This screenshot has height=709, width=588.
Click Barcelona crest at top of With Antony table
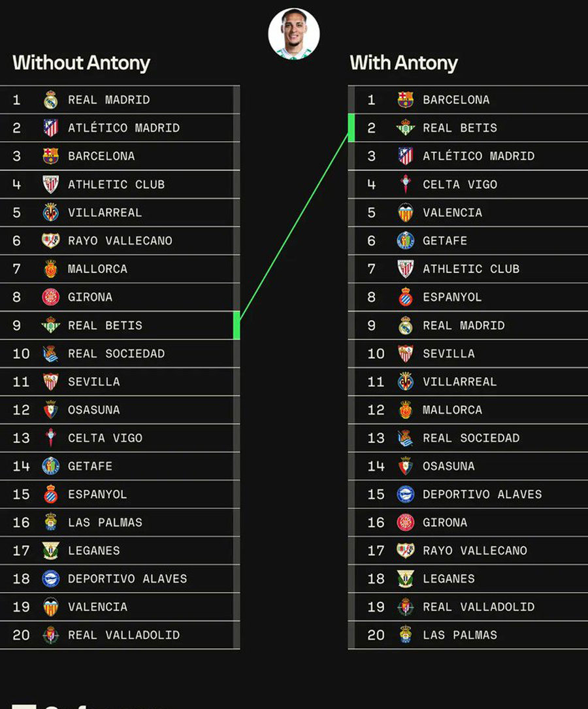point(406,100)
